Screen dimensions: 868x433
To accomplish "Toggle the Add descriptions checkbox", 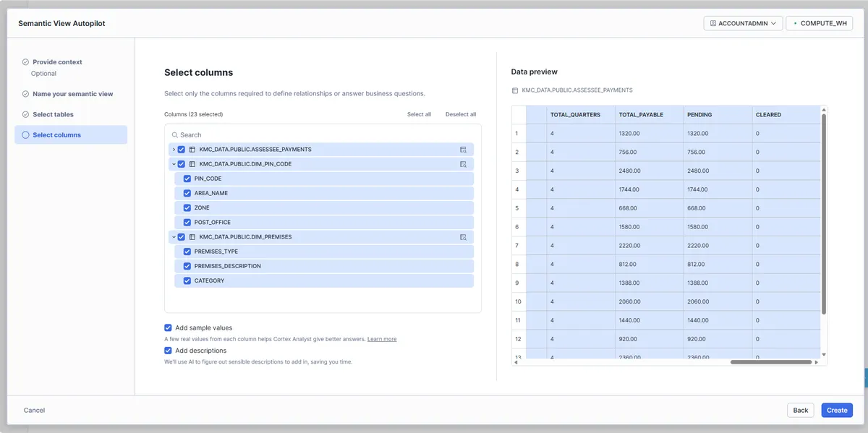I will 169,351.
